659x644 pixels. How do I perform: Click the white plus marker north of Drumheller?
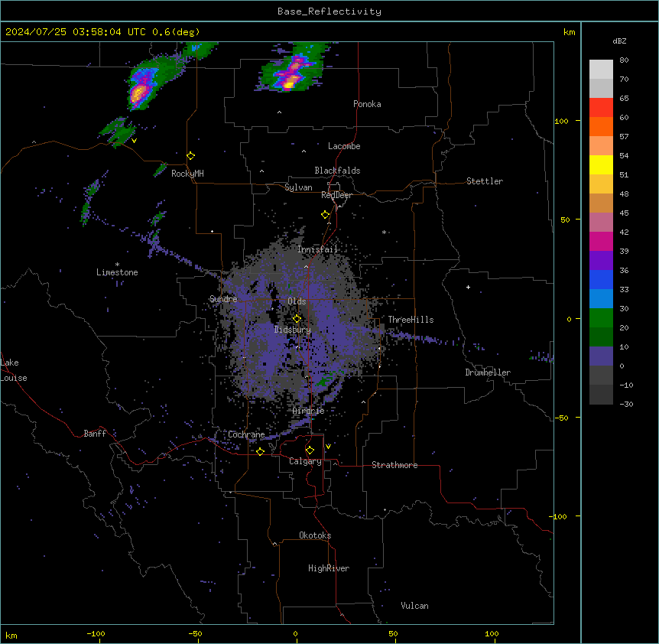pos(468,287)
